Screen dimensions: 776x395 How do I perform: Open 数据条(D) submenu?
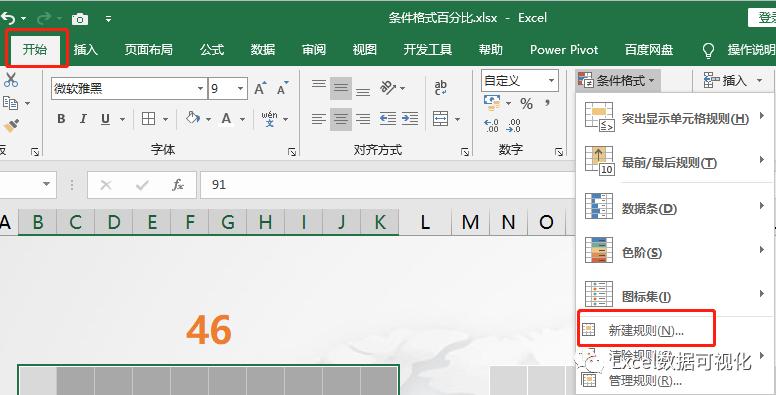[675, 207]
